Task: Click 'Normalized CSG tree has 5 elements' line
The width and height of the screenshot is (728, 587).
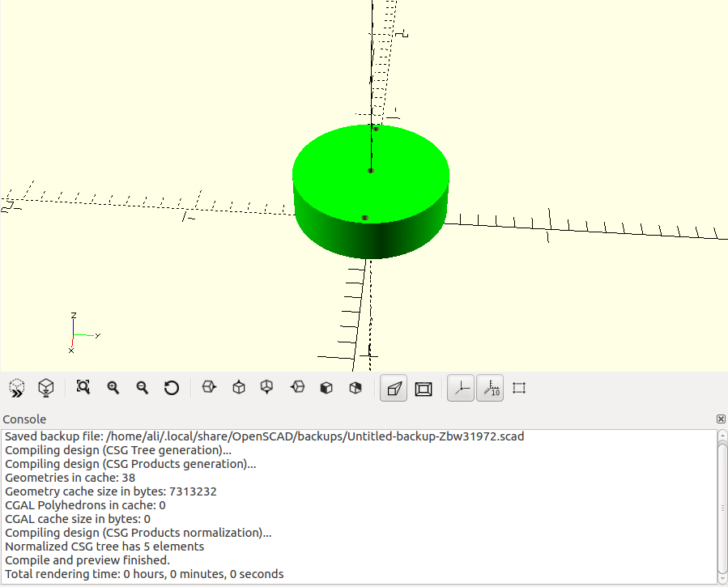Action: pos(104,547)
